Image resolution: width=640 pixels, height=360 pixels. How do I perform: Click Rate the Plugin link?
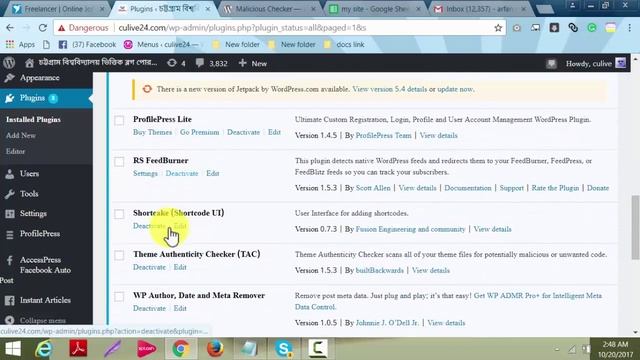coord(555,188)
